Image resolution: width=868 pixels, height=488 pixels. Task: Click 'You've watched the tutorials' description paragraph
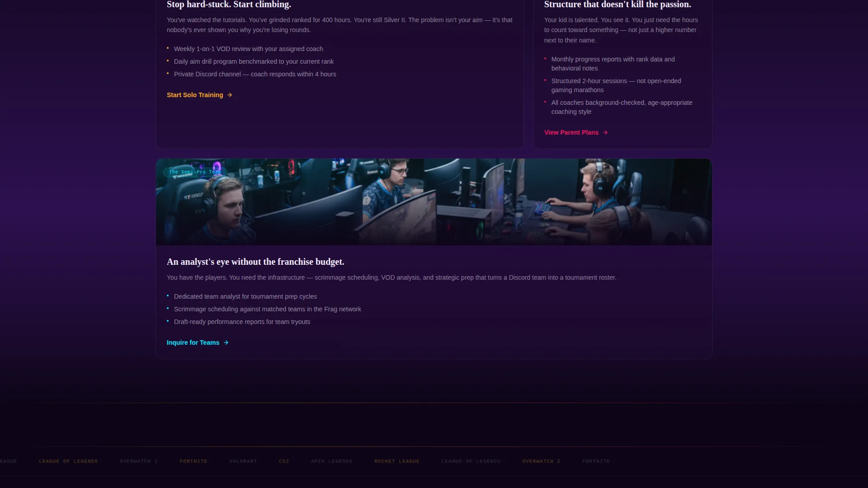point(340,25)
